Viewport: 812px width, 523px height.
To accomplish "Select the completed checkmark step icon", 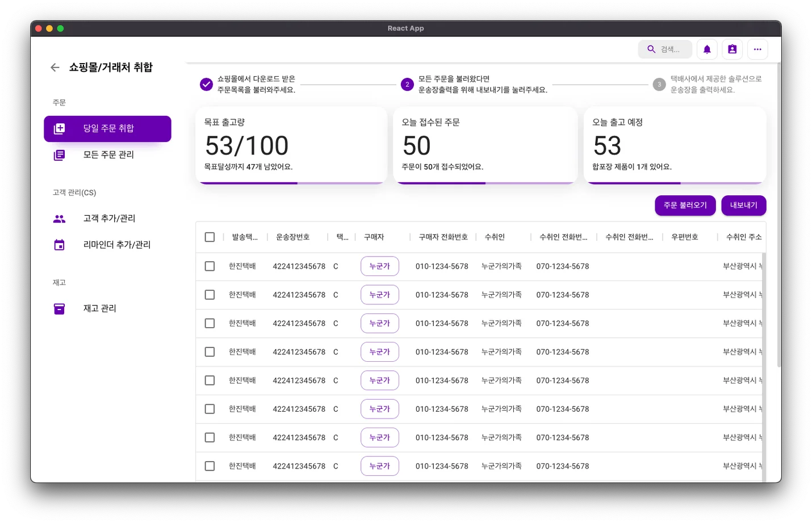I will click(206, 85).
